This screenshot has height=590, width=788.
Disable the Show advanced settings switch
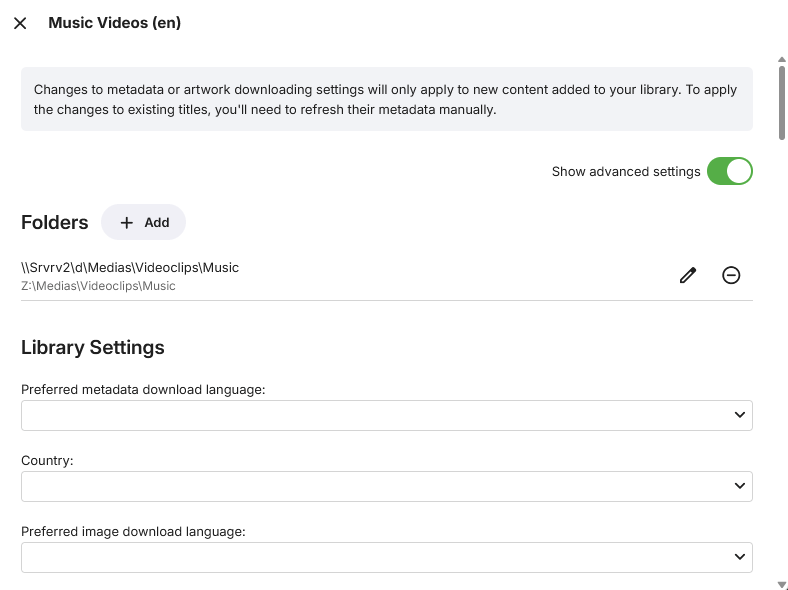[729, 172]
